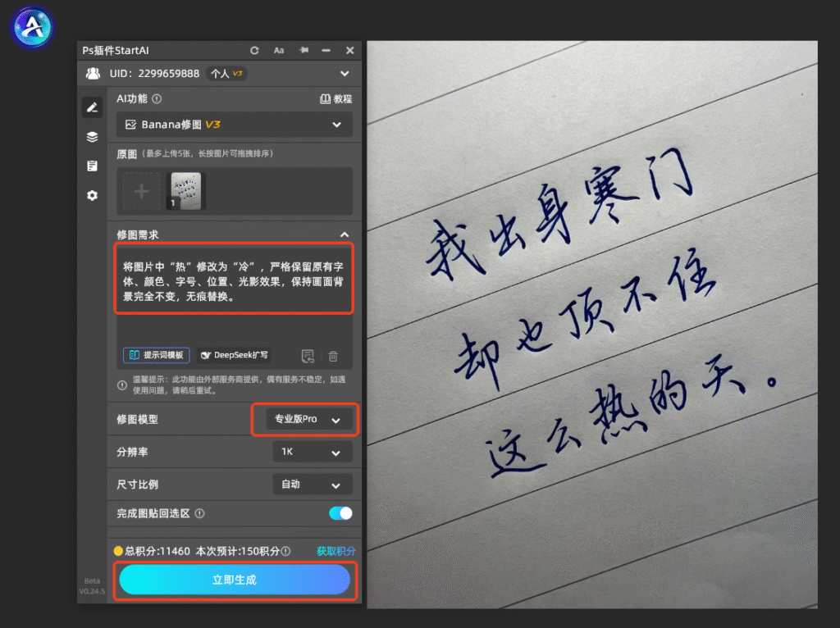This screenshot has height=628, width=840.
Task: Click the user account avatar icon
Action: tap(94, 73)
